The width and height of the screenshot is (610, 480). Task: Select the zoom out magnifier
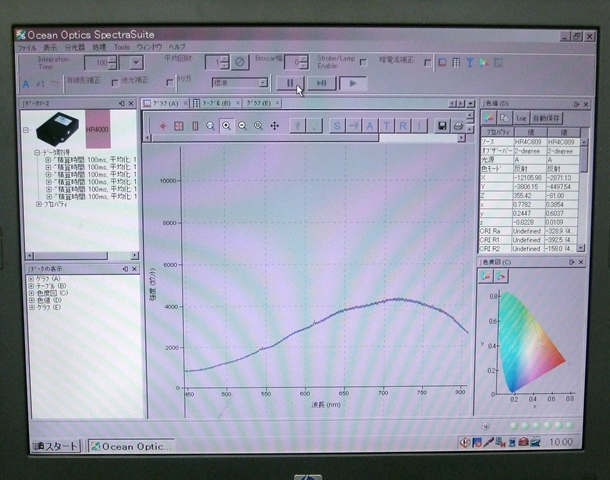pyautogui.click(x=242, y=126)
